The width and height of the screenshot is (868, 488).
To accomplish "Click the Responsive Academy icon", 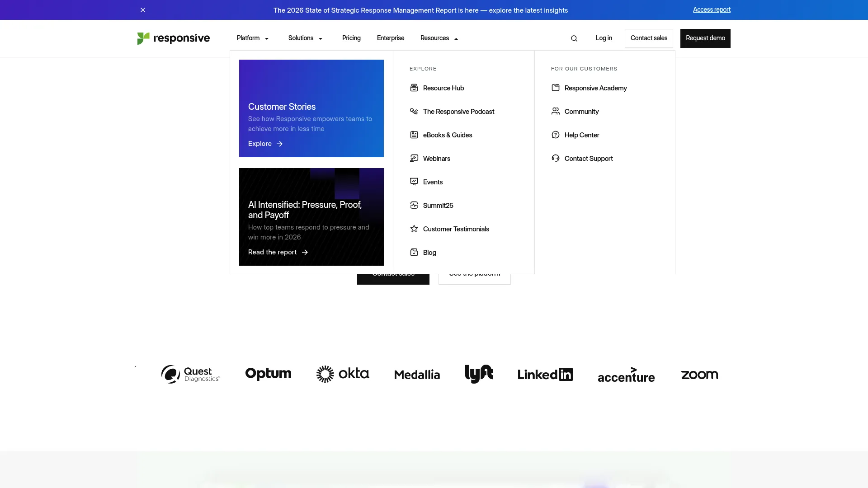I will (x=556, y=88).
